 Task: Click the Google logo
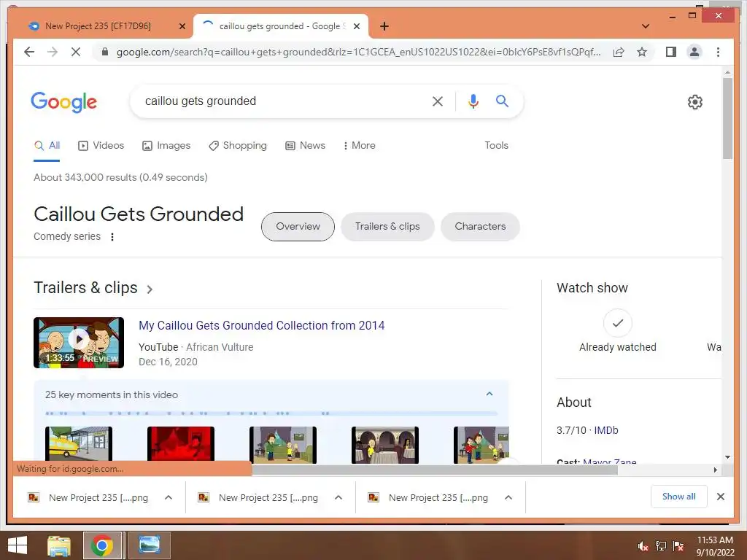click(x=64, y=101)
